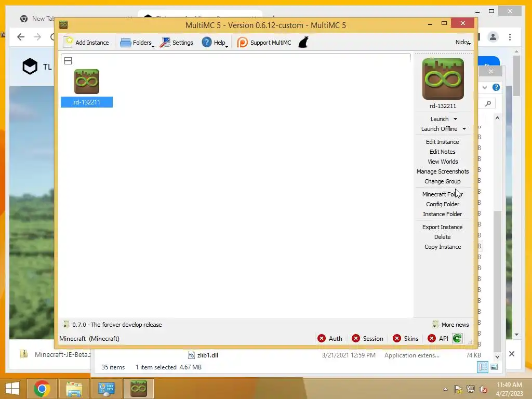Click the Session status indicator
532x399 pixels.
click(367, 339)
